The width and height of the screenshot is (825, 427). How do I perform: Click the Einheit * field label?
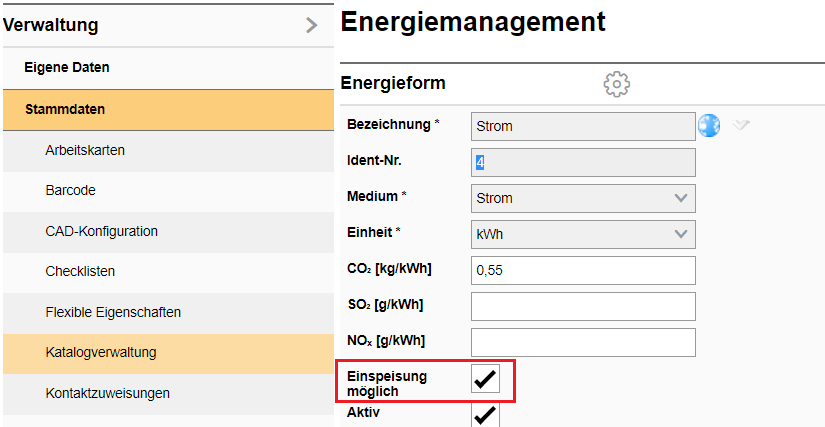[374, 232]
